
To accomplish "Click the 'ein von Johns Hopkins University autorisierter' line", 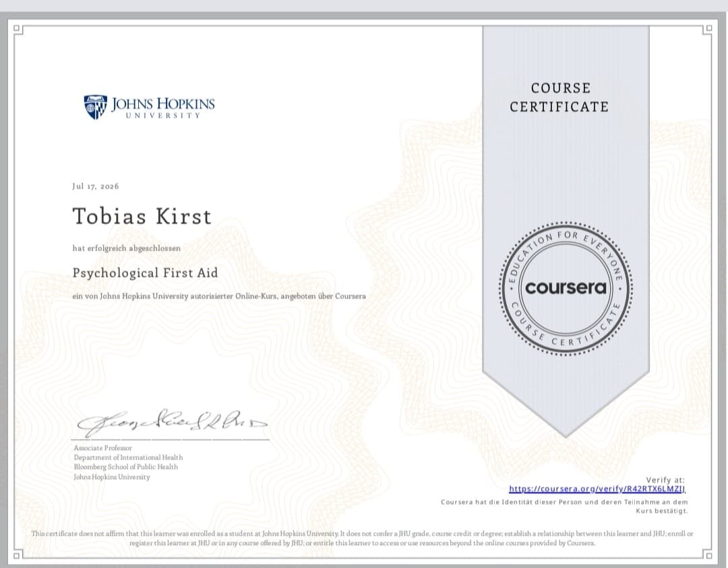I will tap(219, 296).
